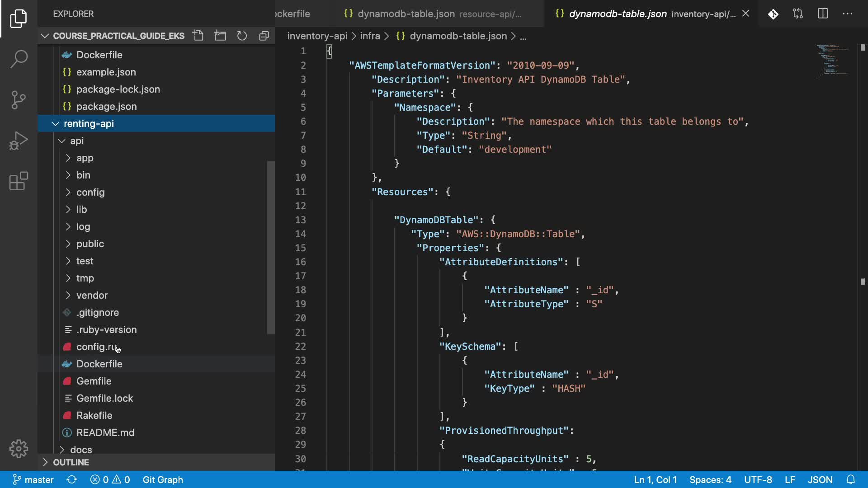Refresh the Explorer file tree
Viewport: 868px width, 488px height.
[x=242, y=36]
